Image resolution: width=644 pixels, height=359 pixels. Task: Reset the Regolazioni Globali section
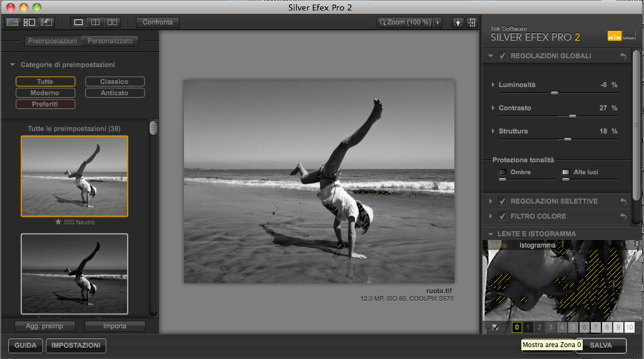[x=623, y=56]
